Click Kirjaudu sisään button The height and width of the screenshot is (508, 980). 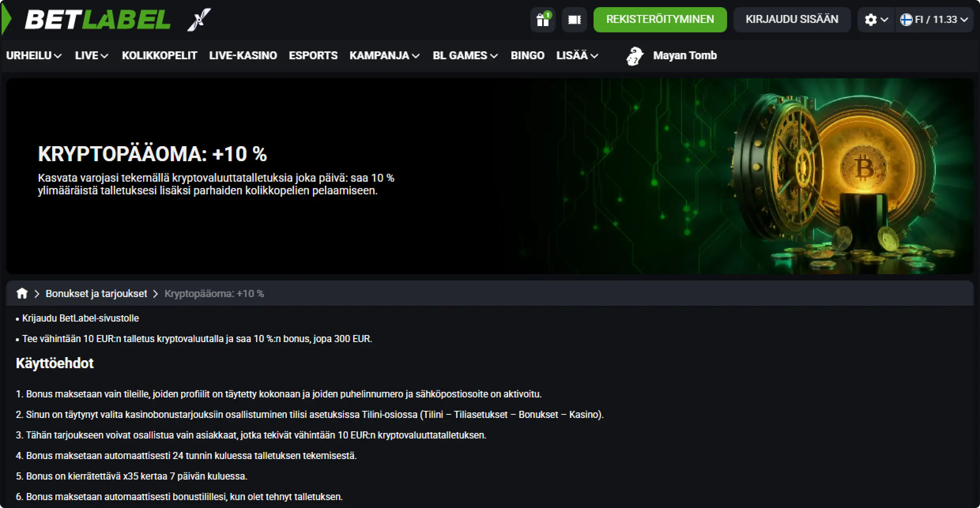[792, 19]
